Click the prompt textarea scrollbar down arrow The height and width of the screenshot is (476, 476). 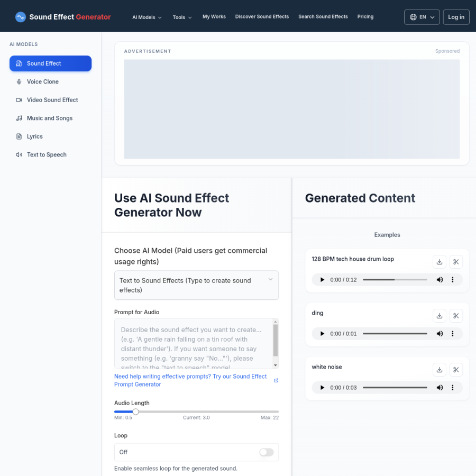(x=276, y=365)
